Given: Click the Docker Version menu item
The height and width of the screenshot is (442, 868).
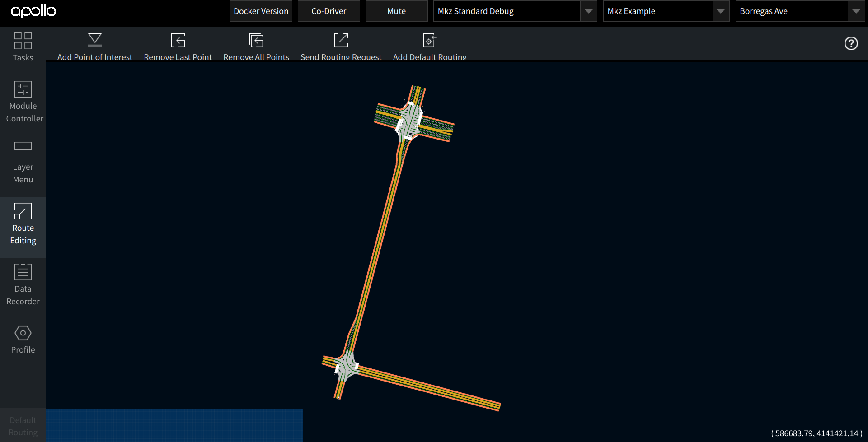Looking at the screenshot, I should (261, 11).
